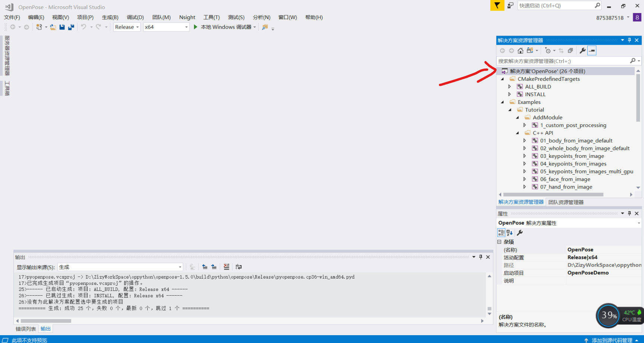Collapse the Examples folder
Viewport: 644px width, 343px height.
pos(502,102)
